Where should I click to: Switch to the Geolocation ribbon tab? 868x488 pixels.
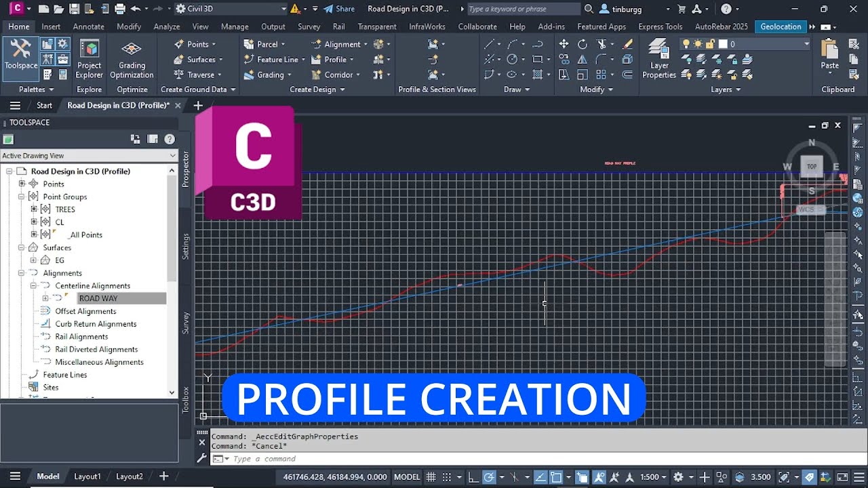(x=781, y=26)
